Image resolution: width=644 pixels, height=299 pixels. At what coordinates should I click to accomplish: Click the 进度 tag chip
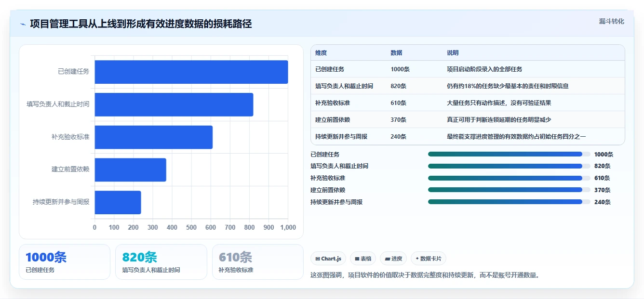click(393, 259)
